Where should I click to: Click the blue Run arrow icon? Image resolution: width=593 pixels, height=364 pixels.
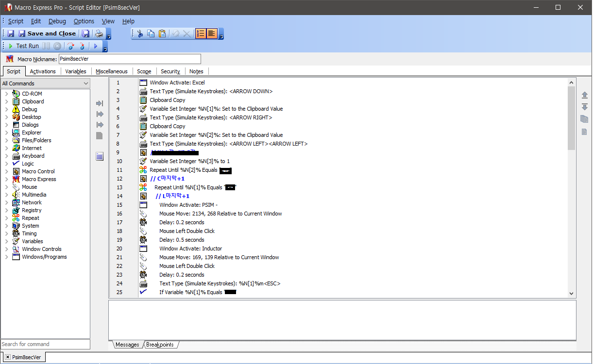(x=96, y=46)
